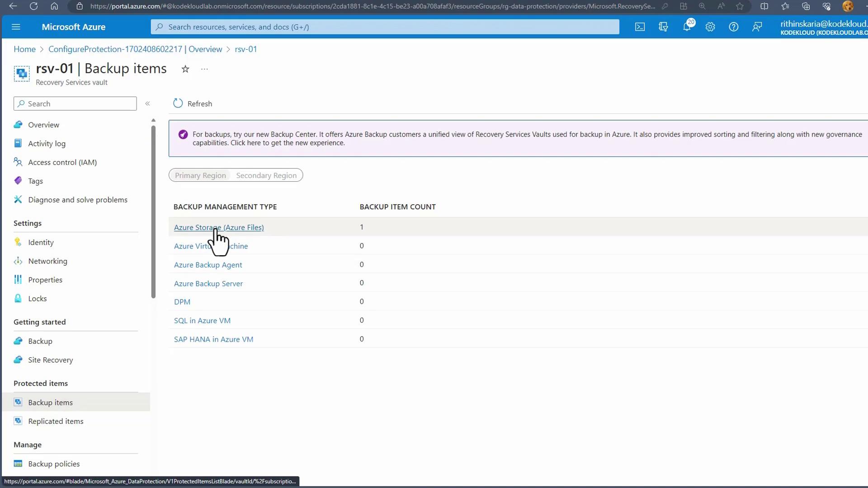Click the Refresh icon button
Screen dimensions: 868x488
click(178, 103)
